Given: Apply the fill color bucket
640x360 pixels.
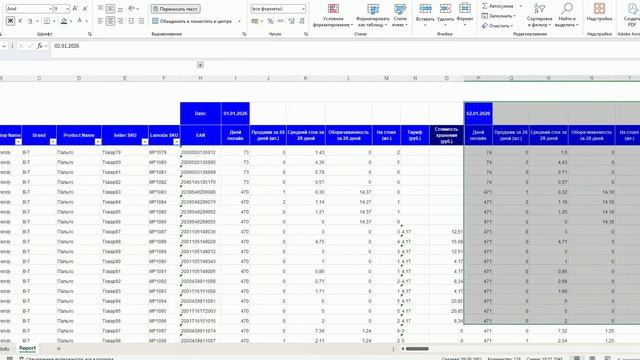Looking at the screenshot, I should (64, 21).
